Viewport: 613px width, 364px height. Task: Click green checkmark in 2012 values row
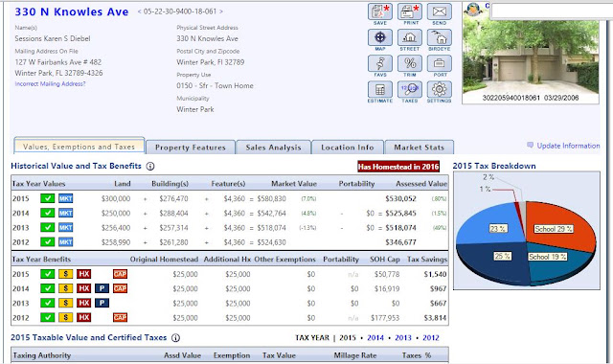(47, 242)
